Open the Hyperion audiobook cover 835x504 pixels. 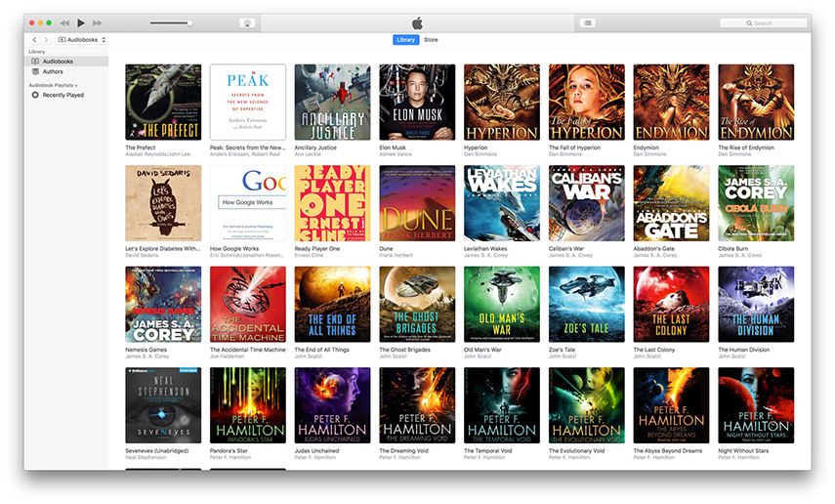coord(502,103)
